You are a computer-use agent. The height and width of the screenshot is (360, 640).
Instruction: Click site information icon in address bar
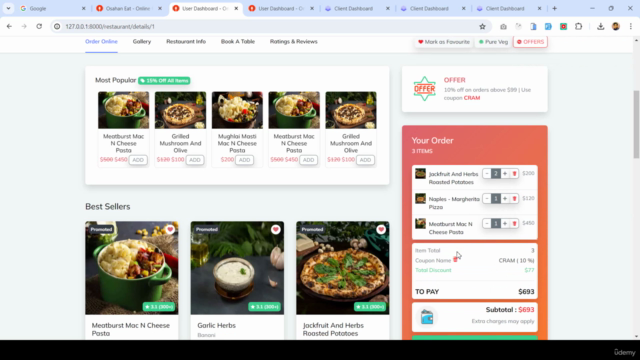point(57,27)
